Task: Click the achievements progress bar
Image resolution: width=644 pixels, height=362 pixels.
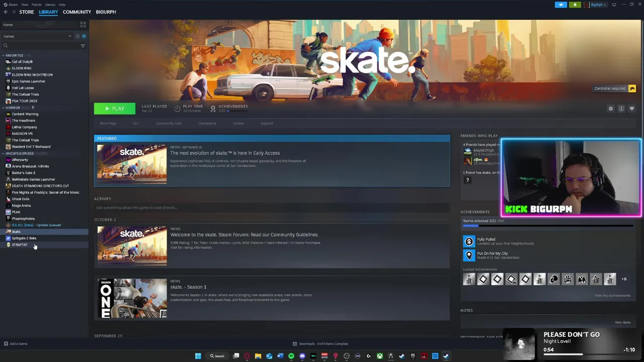Action: pos(547,226)
